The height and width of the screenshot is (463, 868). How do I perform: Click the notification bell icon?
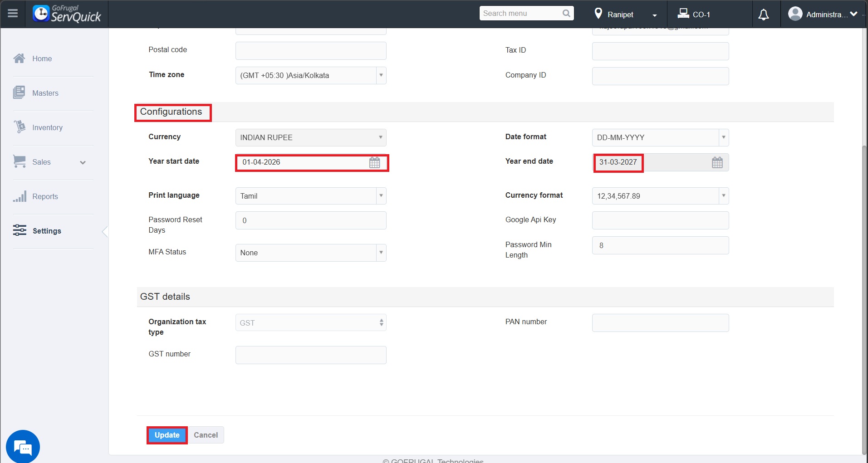pos(764,15)
